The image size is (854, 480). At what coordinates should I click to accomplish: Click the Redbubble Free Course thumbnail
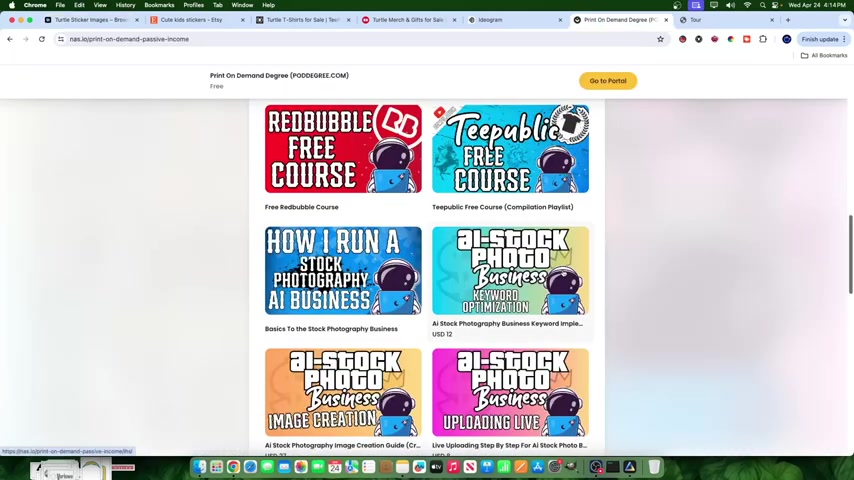pos(343,149)
